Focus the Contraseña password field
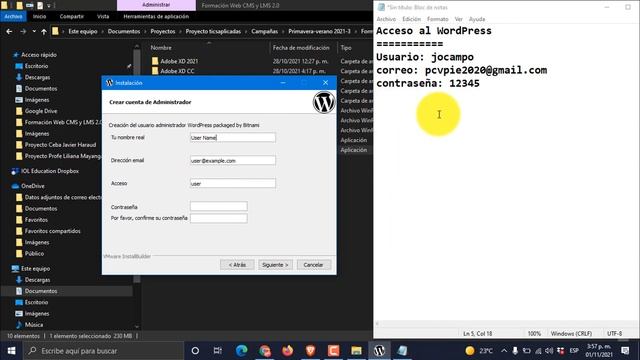The width and height of the screenshot is (640, 360). 219,207
